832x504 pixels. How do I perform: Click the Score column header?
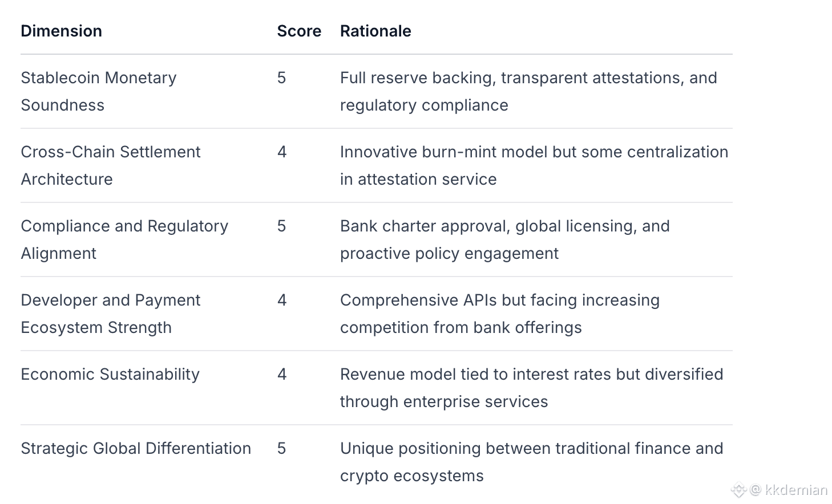(x=299, y=31)
